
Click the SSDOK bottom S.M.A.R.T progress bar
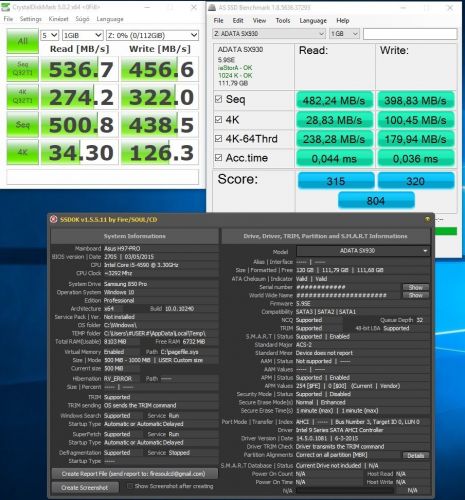[x=345, y=491]
